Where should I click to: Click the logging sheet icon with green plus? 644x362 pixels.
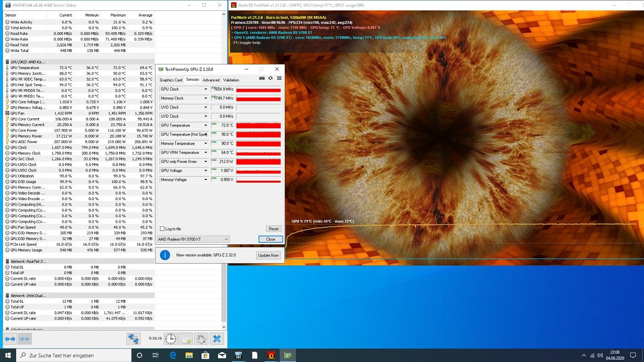coord(186,339)
